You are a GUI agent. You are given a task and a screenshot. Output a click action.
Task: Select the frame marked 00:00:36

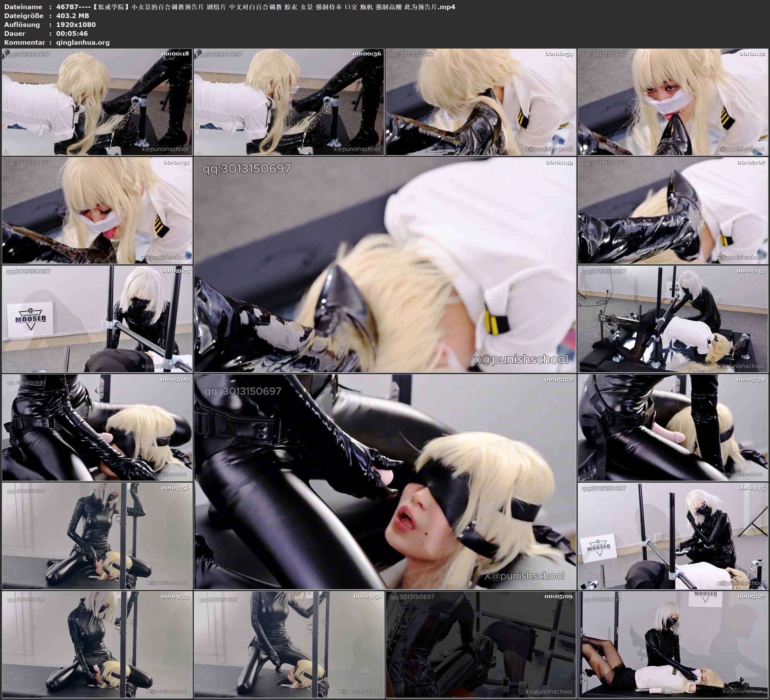click(x=289, y=102)
